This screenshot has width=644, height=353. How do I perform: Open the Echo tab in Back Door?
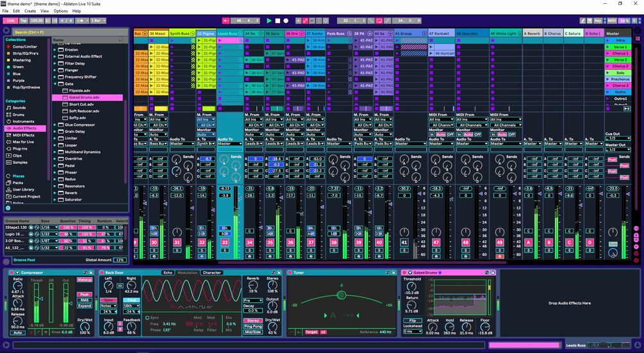(x=168, y=272)
